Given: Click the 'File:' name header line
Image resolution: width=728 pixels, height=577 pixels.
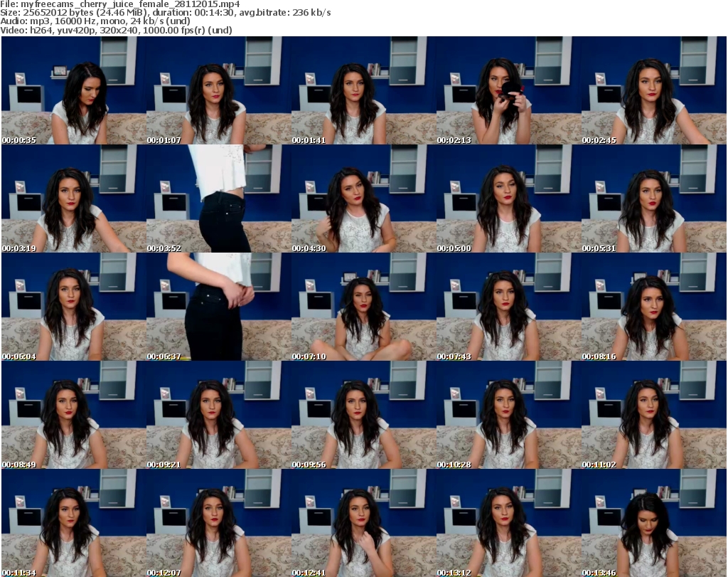Looking at the screenshot, I should (x=120, y=4).
